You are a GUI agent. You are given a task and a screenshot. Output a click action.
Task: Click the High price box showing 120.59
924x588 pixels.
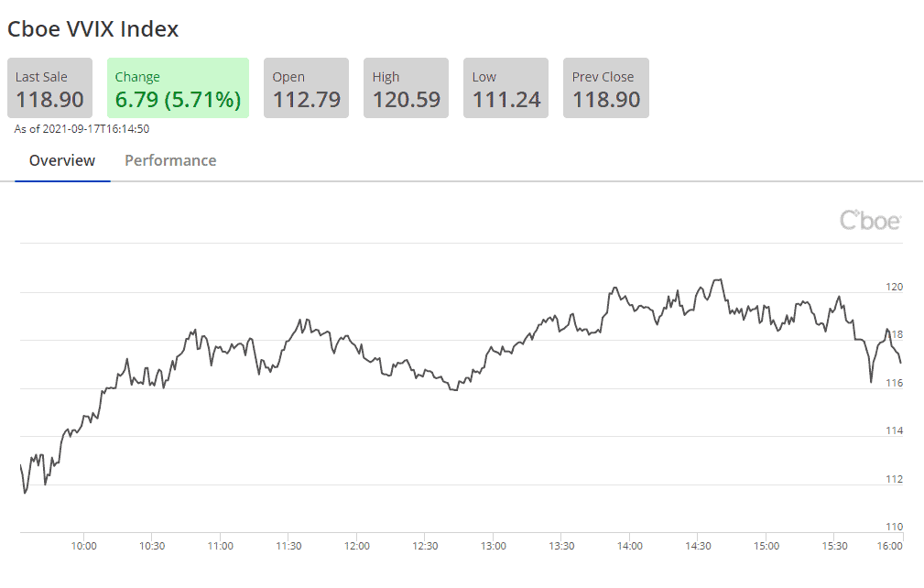coord(406,87)
